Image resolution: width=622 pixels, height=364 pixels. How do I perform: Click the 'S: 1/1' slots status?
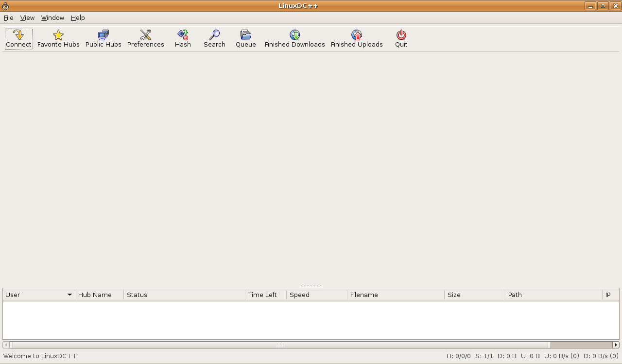[x=484, y=356]
